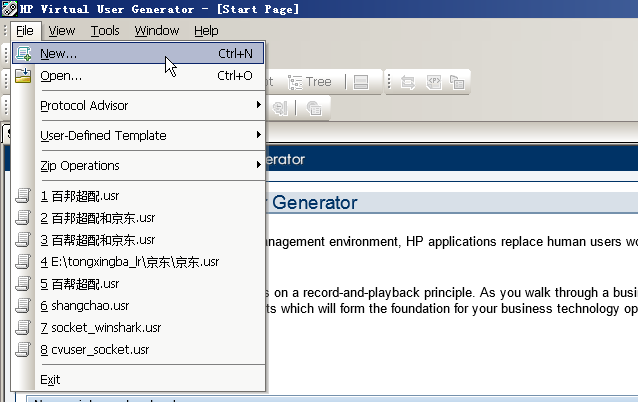Click script icon beside 1 百邦超配.usr
The image size is (638, 402).
click(x=23, y=196)
